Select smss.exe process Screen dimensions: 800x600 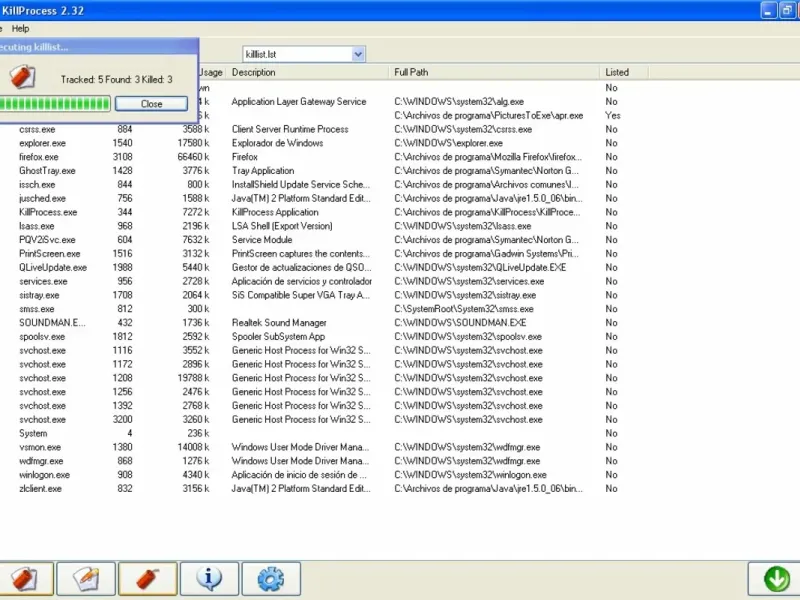click(x=36, y=309)
